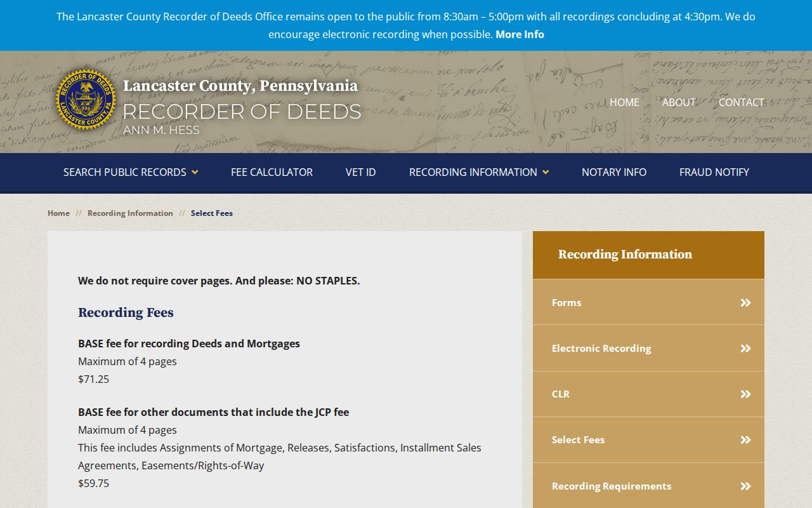Open the Recording Information nav menu label
The height and width of the screenshot is (508, 812).
pos(473,172)
